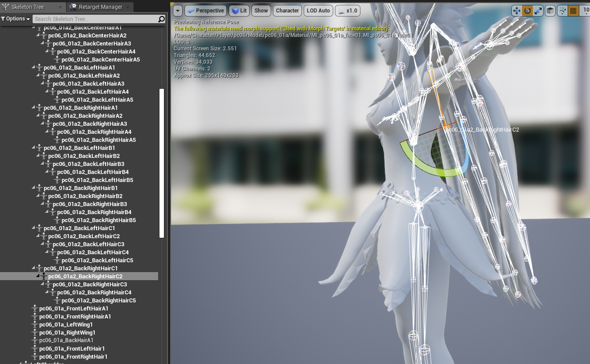
Task: Click the bone icon beside selected pc06_01a2_BackRightHairC2
Action: pos(44,277)
